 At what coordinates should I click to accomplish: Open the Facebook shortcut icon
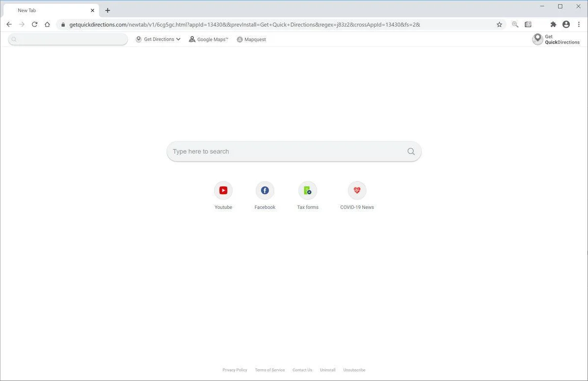click(x=265, y=190)
